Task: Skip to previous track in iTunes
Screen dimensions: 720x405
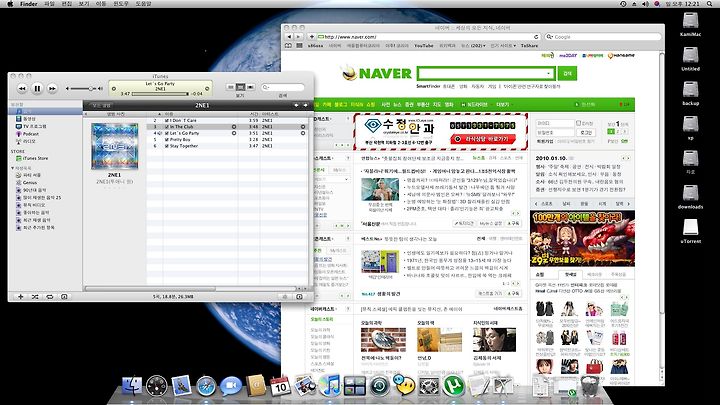Action: point(22,88)
